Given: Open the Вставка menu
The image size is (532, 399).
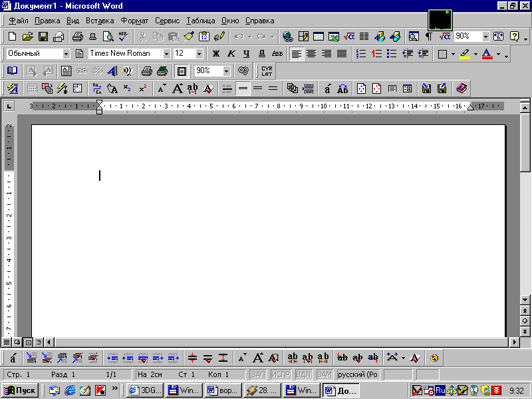Looking at the screenshot, I should coord(100,21).
